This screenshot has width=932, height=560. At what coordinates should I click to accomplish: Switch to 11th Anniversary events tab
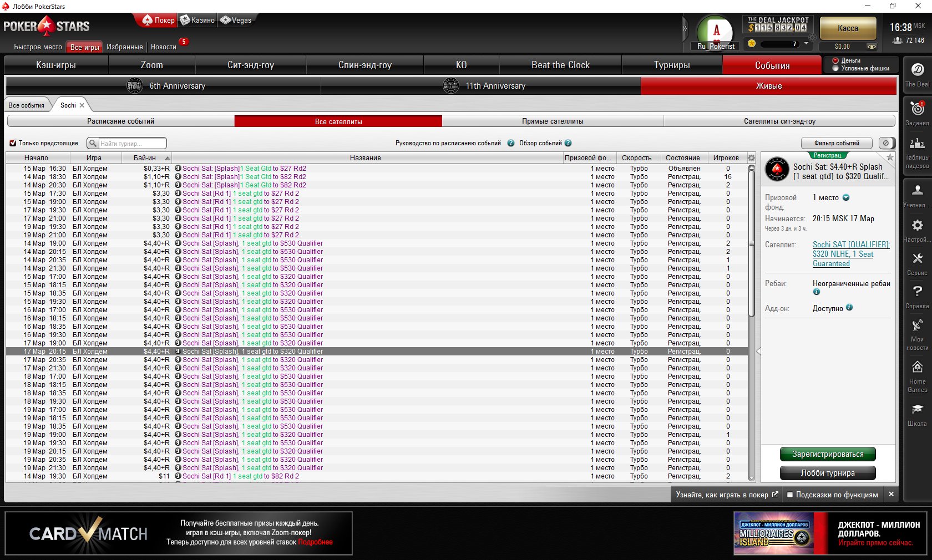481,86
